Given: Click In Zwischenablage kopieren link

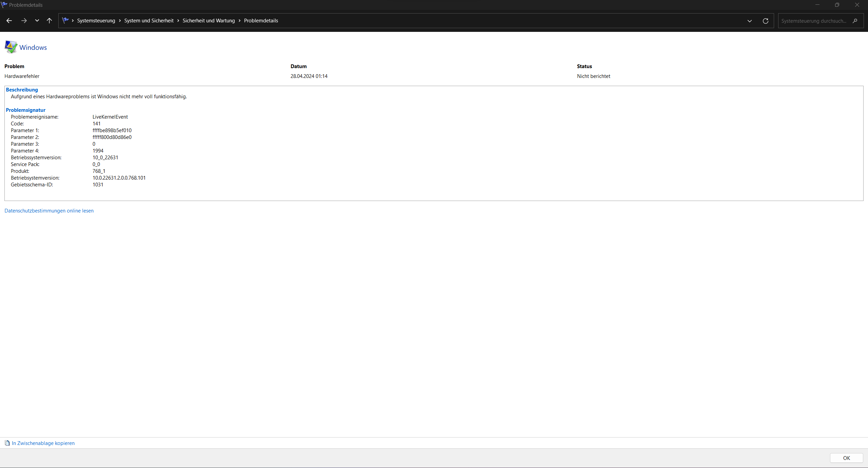Looking at the screenshot, I should [43, 443].
